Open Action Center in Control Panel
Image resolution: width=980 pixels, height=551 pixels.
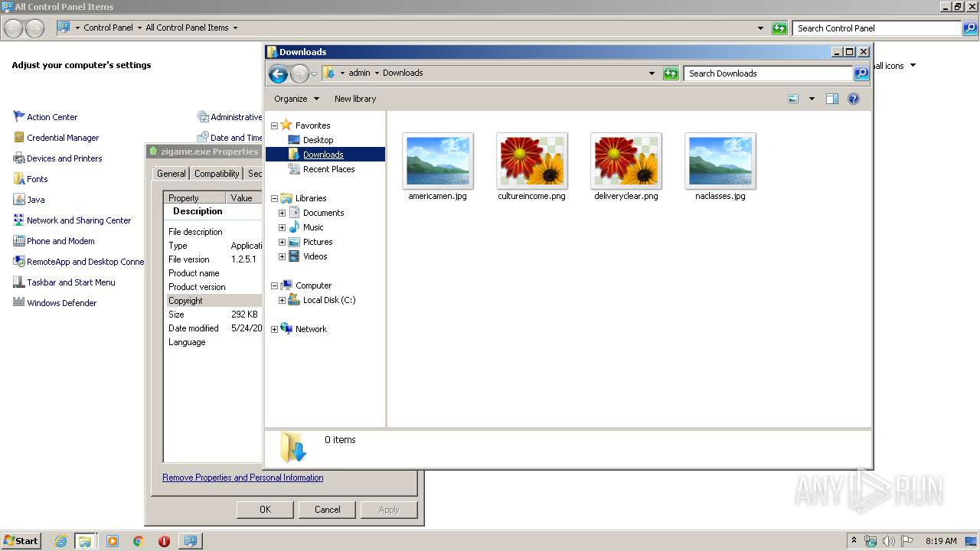52,117
